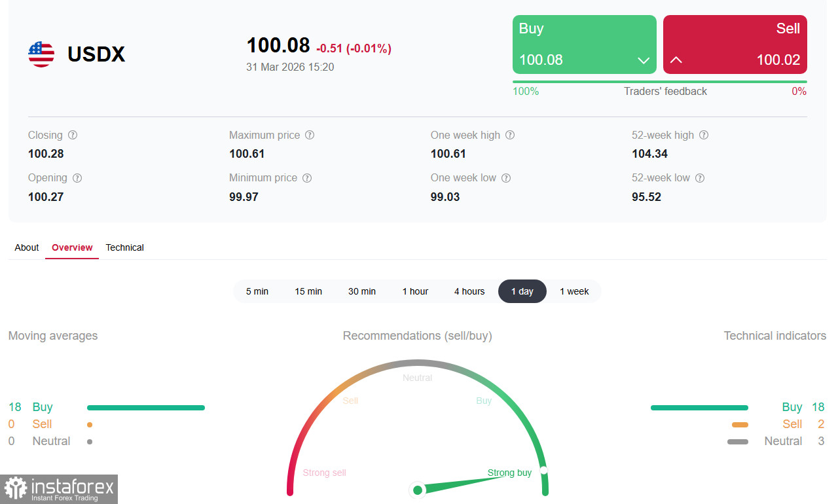Click the down chevron in the Buy button
The image size is (838, 504).
tap(643, 60)
